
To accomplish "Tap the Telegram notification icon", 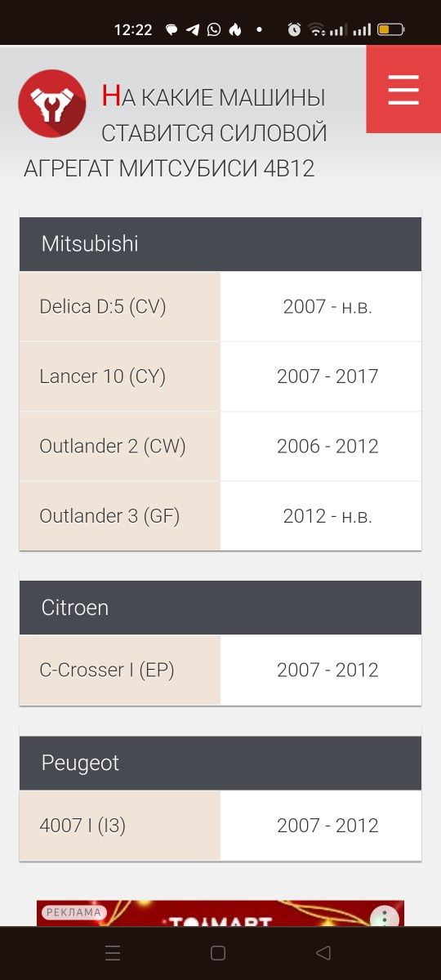I will [x=193, y=29].
